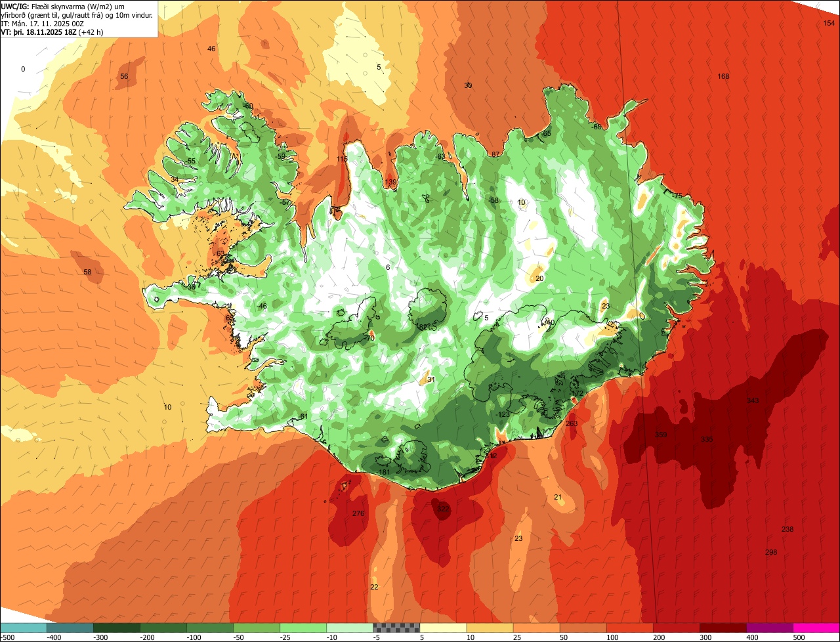Image resolution: width=840 pixels, height=642 pixels.
Task: Click the map value '335'
Action: pos(707,439)
